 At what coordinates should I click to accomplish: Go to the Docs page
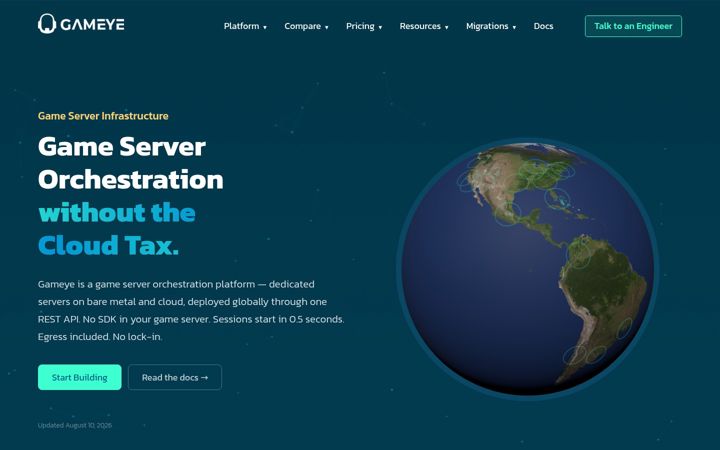tap(543, 26)
